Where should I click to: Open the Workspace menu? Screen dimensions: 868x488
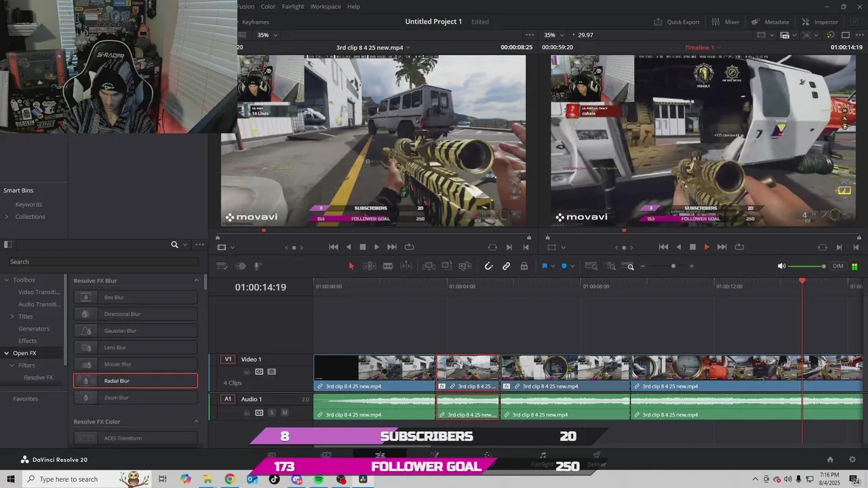pos(325,7)
